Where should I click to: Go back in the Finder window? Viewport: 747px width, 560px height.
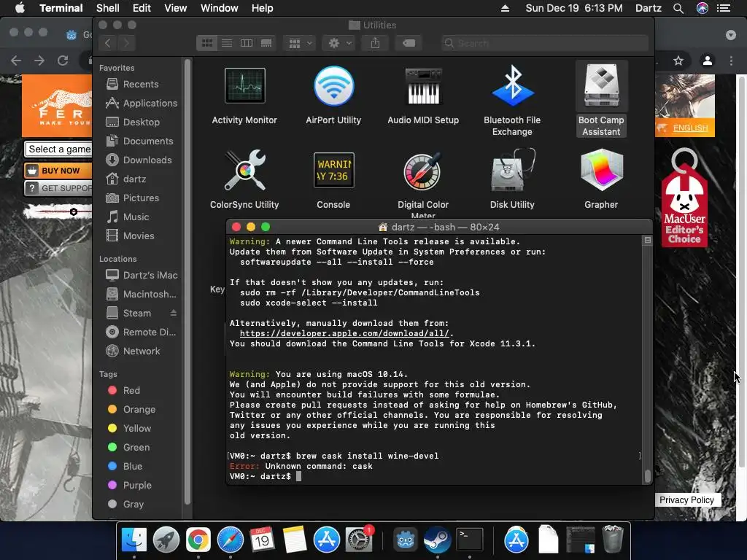[x=108, y=43]
